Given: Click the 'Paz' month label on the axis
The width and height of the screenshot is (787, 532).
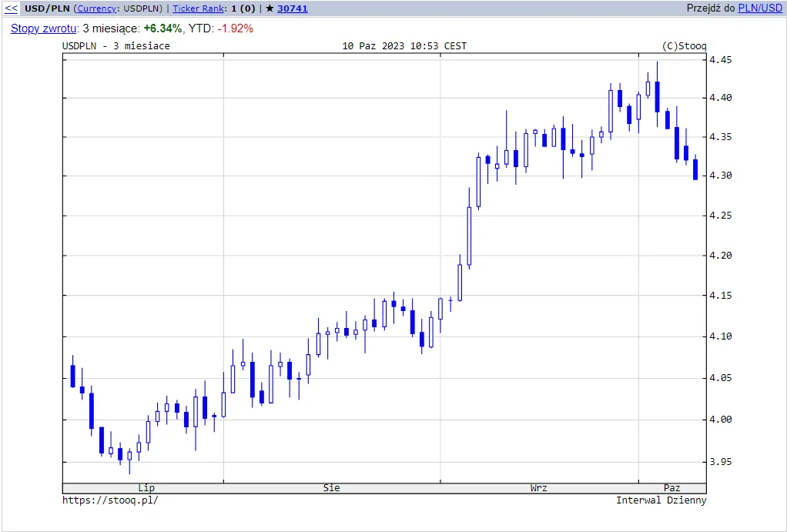Looking at the screenshot, I should (x=671, y=488).
